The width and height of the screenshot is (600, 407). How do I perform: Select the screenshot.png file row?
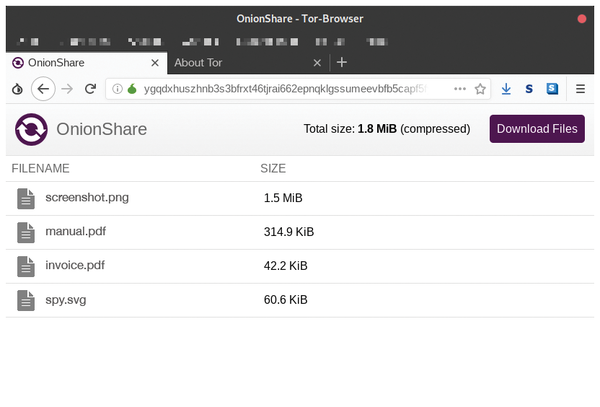tap(87, 198)
